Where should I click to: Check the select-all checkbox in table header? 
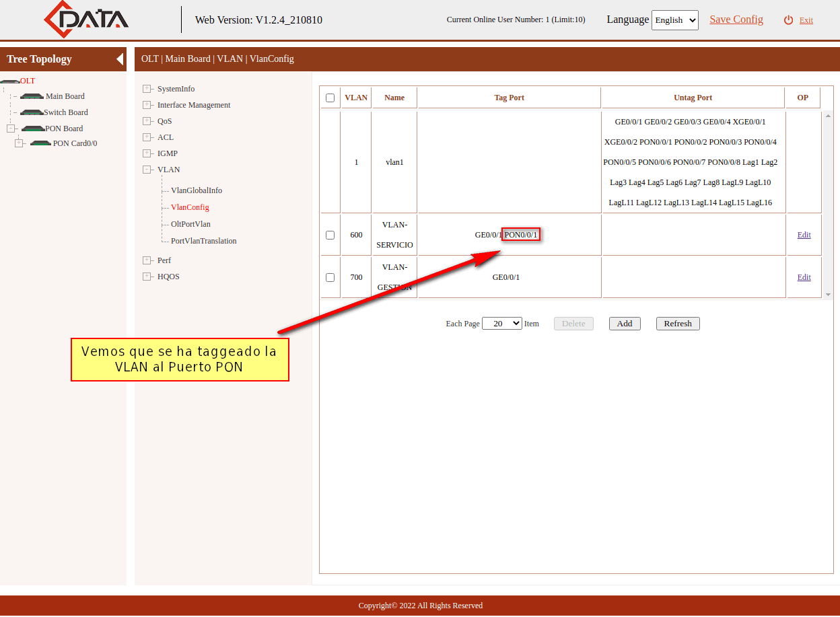tap(330, 98)
